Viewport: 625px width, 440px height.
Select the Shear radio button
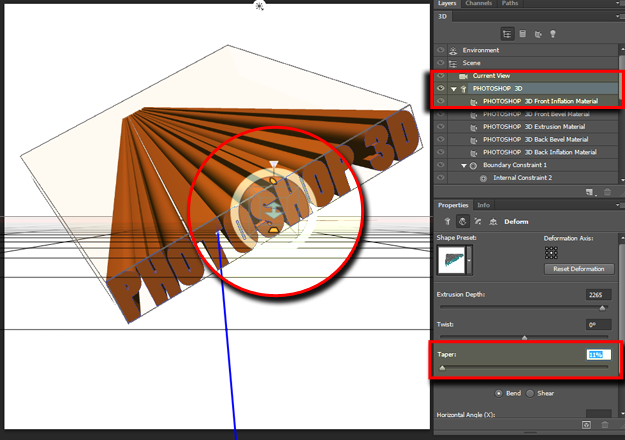pos(529,392)
